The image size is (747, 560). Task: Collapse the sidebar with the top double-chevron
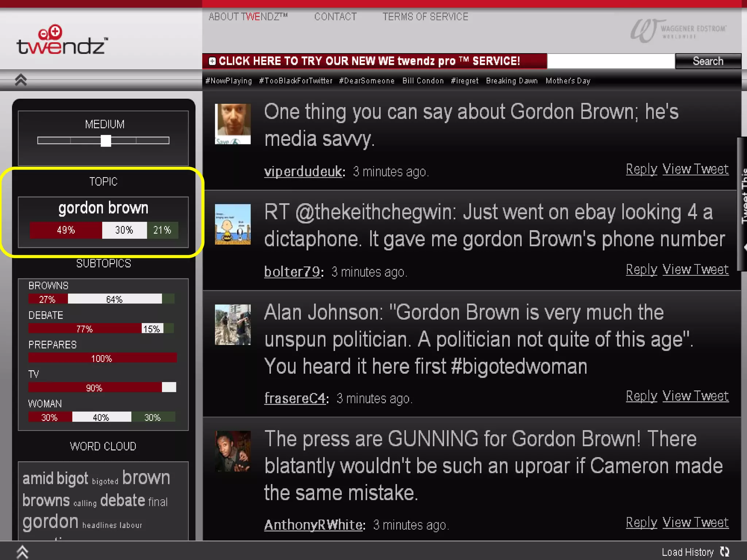tap(21, 80)
